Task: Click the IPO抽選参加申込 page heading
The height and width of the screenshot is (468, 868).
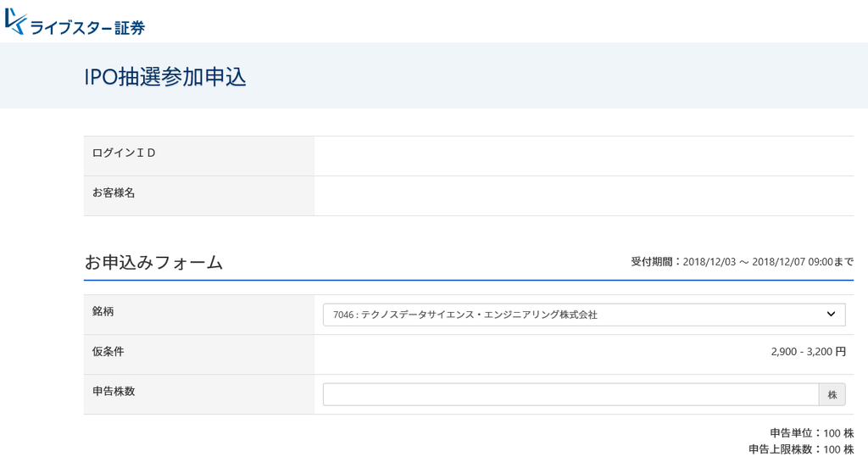Action: tap(165, 76)
